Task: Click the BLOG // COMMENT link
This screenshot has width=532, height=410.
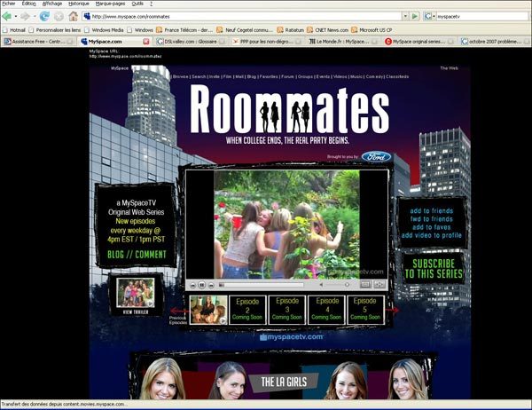Action: [137, 255]
